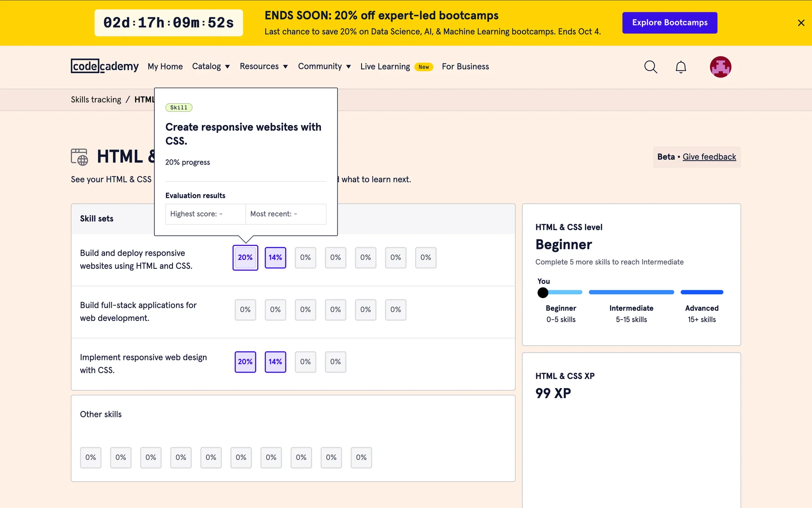The height and width of the screenshot is (508, 812).
Task: Go to My Home
Action: click(165, 66)
